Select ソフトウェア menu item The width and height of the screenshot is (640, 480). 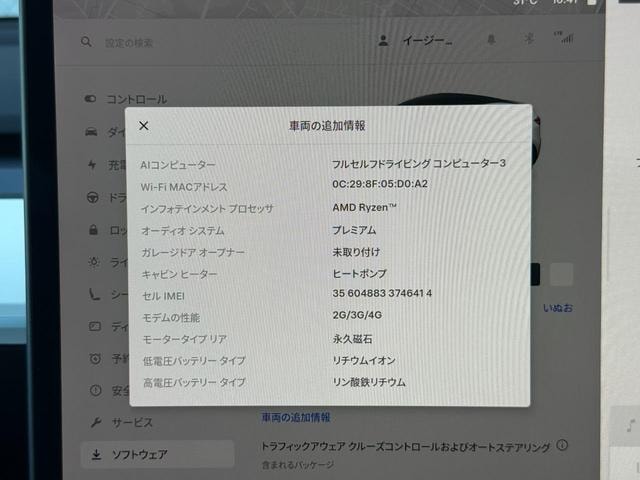[158, 454]
